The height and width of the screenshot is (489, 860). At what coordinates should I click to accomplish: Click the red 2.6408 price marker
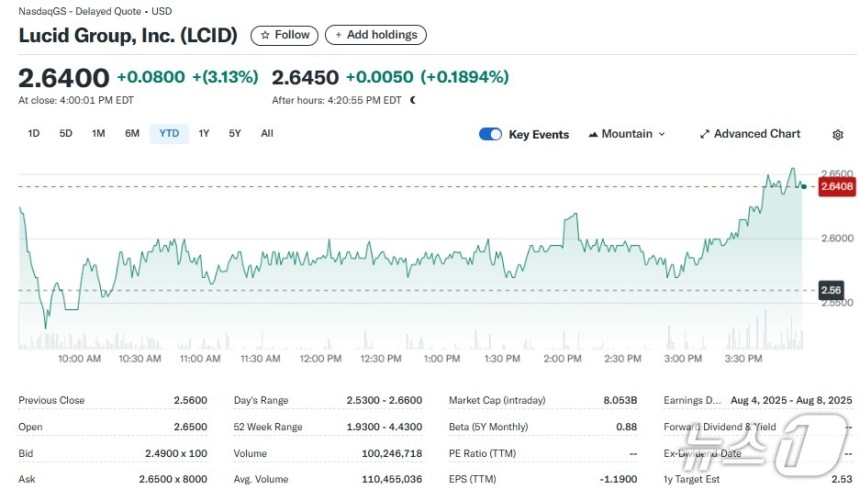(x=836, y=186)
